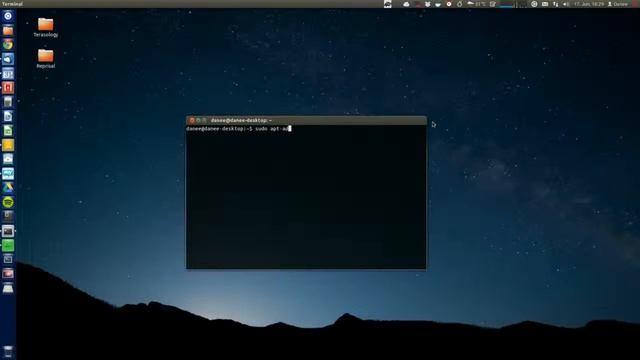Screen dimensions: 640x360
Task: Open the yellow launcher icon
Action: point(8,145)
